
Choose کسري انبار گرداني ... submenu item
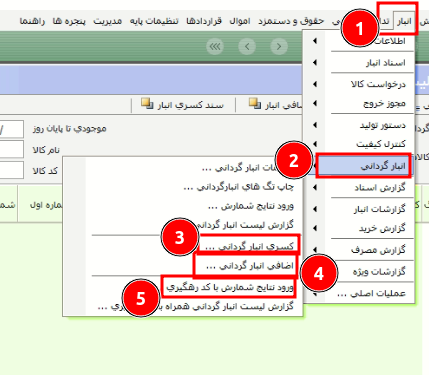pos(249,246)
